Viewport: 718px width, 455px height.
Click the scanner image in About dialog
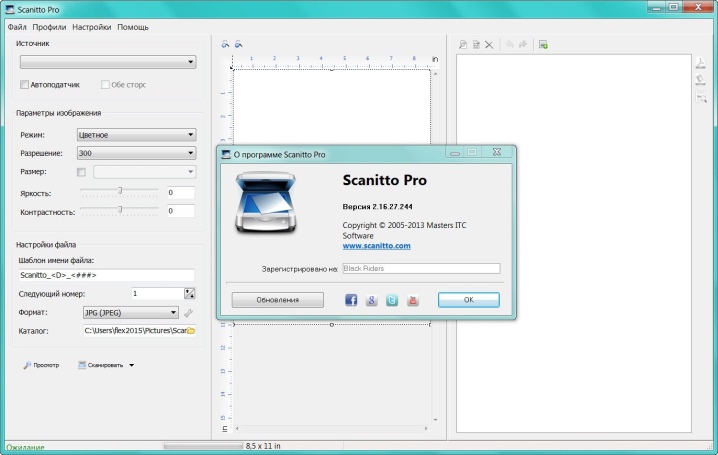266,202
